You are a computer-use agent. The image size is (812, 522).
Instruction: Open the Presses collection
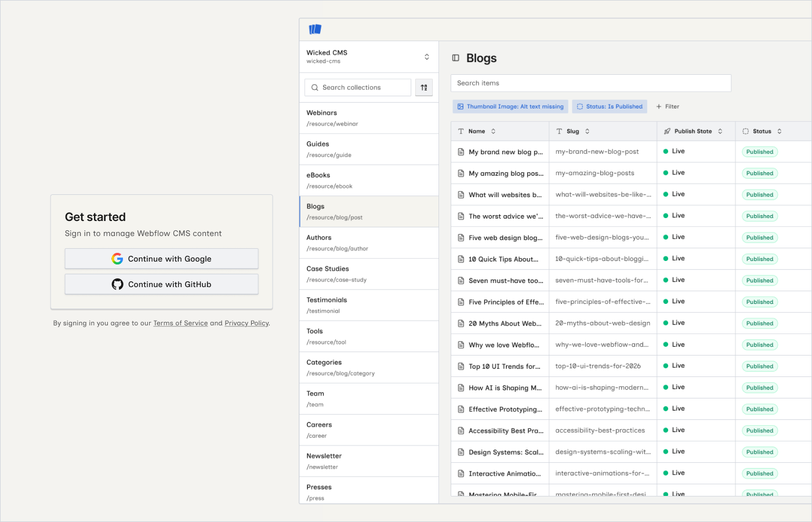[x=369, y=491]
